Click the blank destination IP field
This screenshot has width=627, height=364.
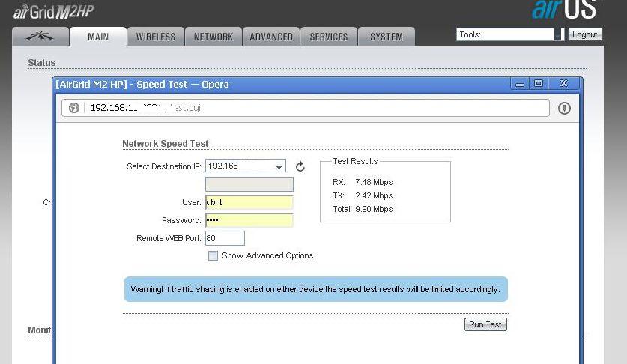coord(249,184)
